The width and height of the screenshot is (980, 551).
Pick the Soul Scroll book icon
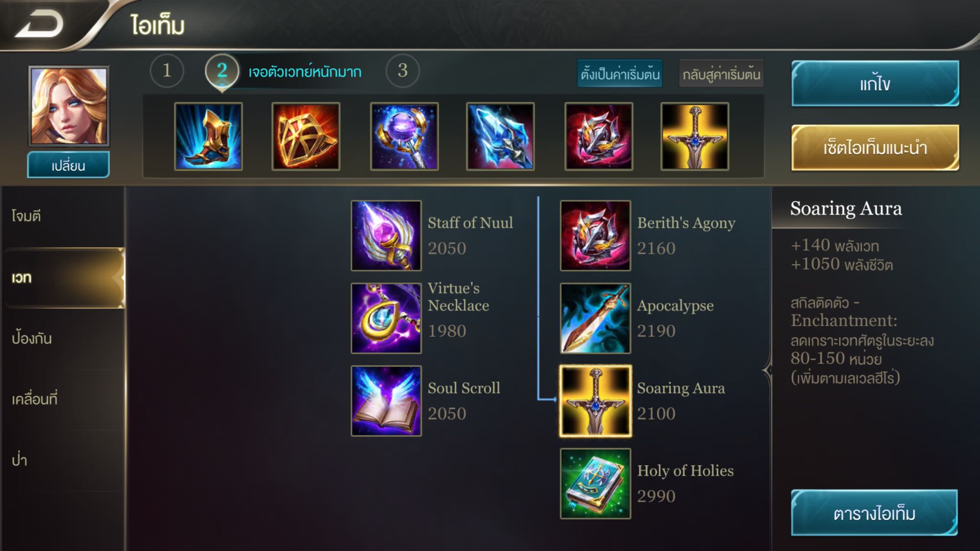pyautogui.click(x=386, y=401)
